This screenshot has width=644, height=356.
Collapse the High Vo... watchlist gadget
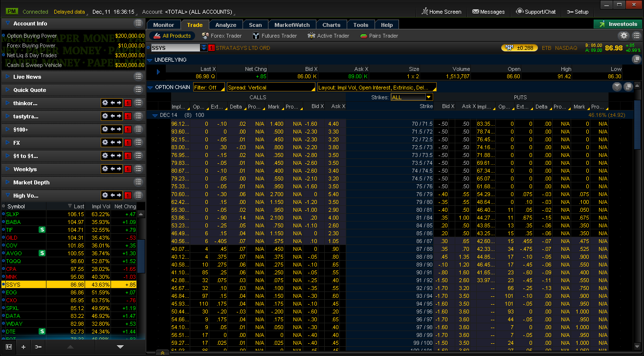[x=7, y=196]
